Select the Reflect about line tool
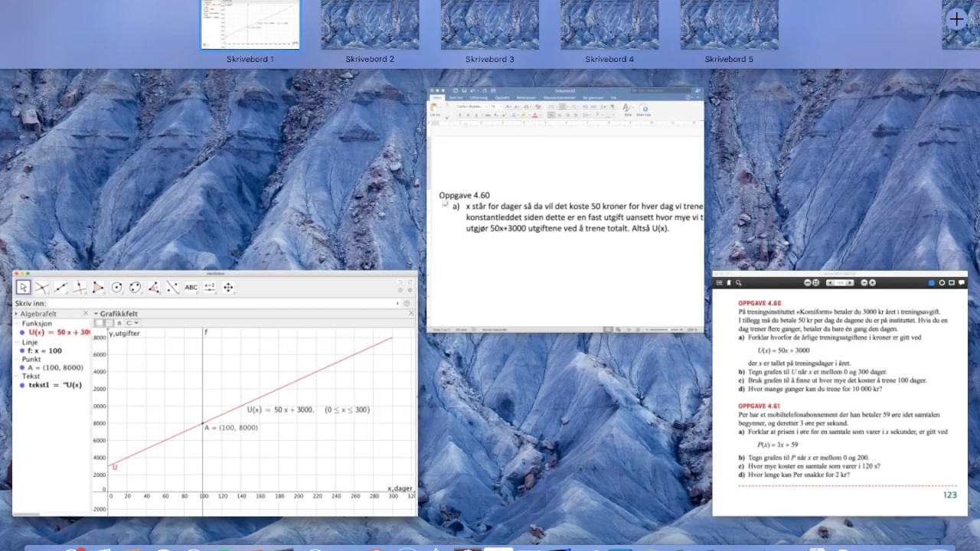This screenshot has height=551, width=980. pos(172,288)
